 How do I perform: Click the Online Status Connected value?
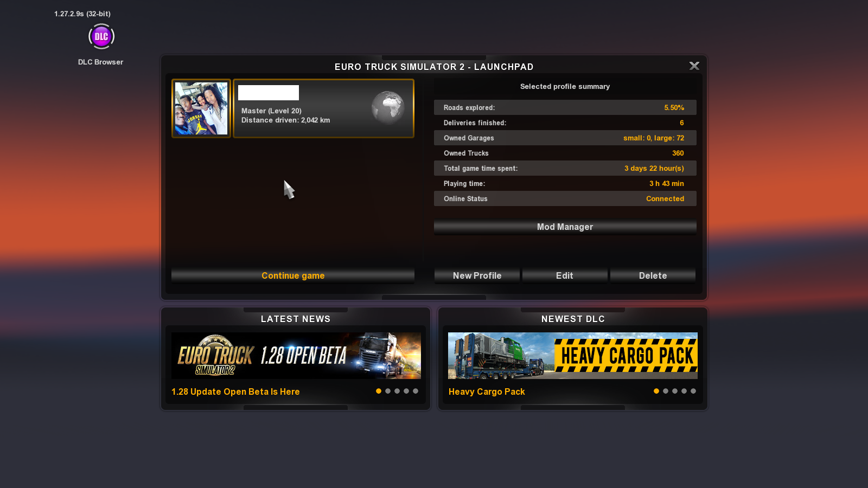click(665, 199)
